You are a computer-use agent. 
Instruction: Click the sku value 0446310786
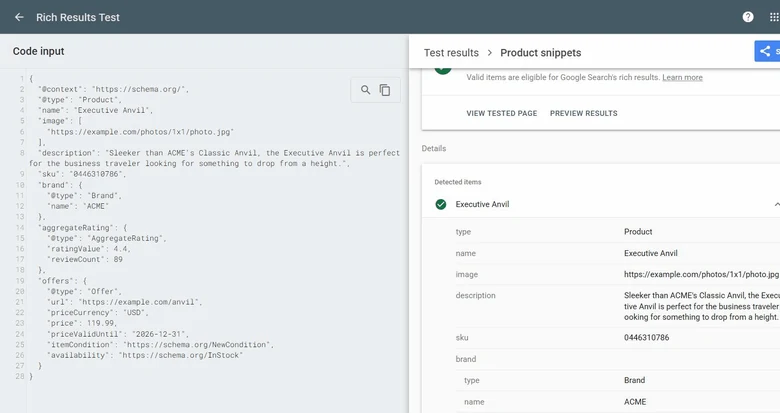[x=646, y=338]
